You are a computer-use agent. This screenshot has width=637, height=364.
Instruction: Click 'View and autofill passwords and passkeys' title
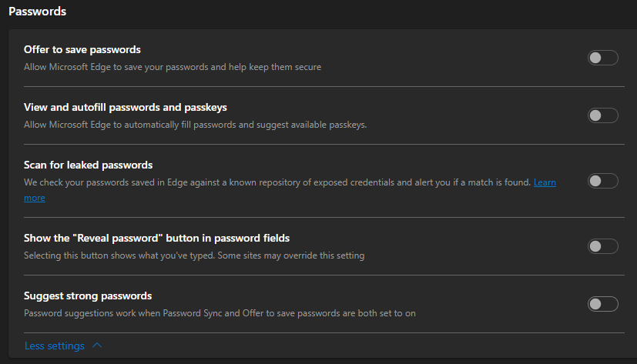pyautogui.click(x=125, y=107)
